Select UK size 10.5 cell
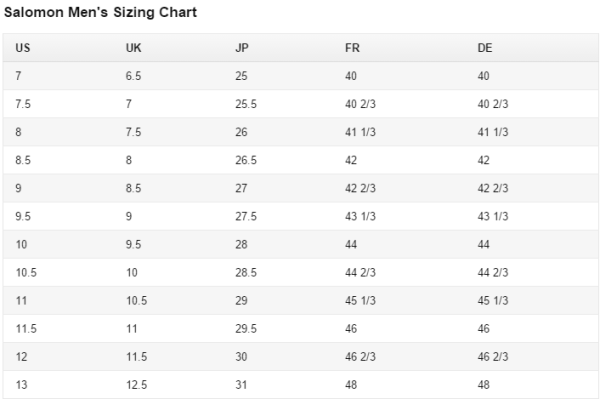600x399 pixels. [x=137, y=301]
